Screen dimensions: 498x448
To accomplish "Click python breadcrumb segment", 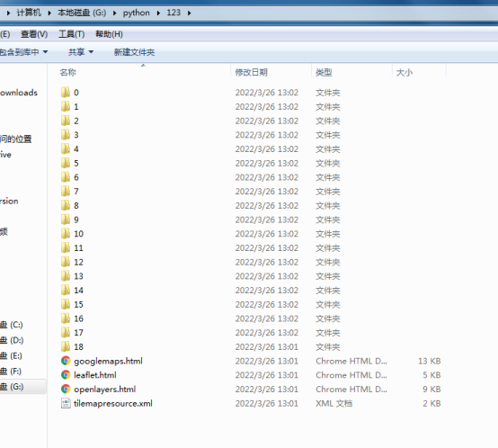I will click(x=137, y=13).
